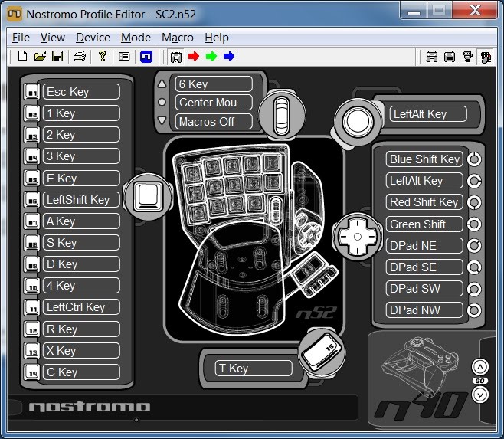Click the C Key assignment
The height and width of the screenshot is (439, 504).
coord(81,372)
